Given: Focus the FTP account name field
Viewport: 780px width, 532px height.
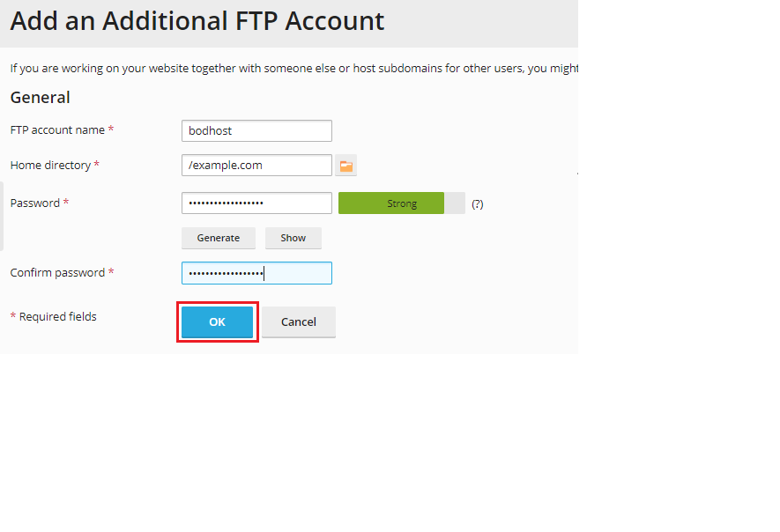Looking at the screenshot, I should [x=256, y=130].
